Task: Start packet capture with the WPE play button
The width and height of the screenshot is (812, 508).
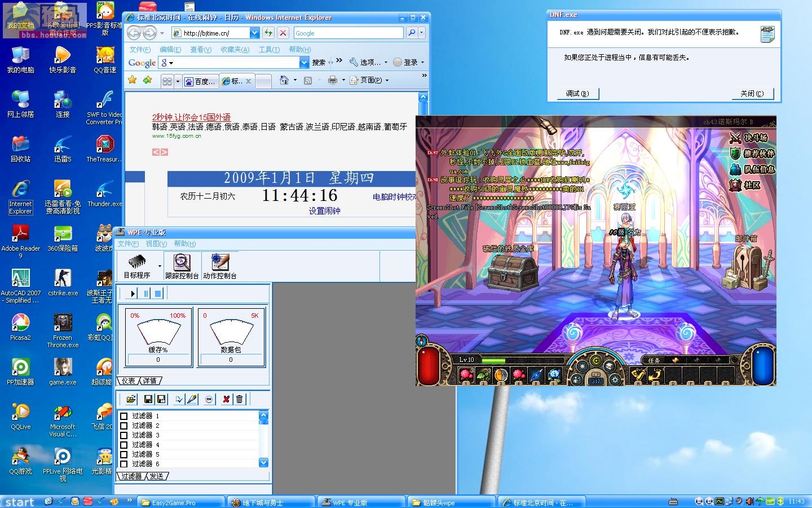Action: point(133,294)
